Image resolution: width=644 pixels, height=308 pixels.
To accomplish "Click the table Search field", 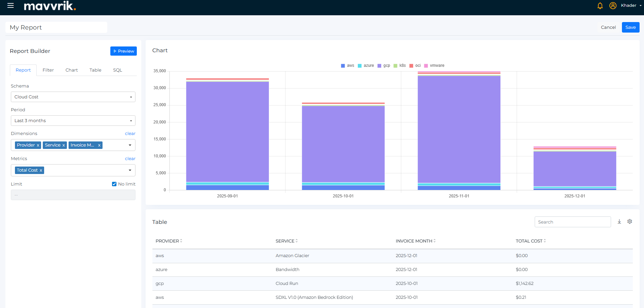I will 572,222.
